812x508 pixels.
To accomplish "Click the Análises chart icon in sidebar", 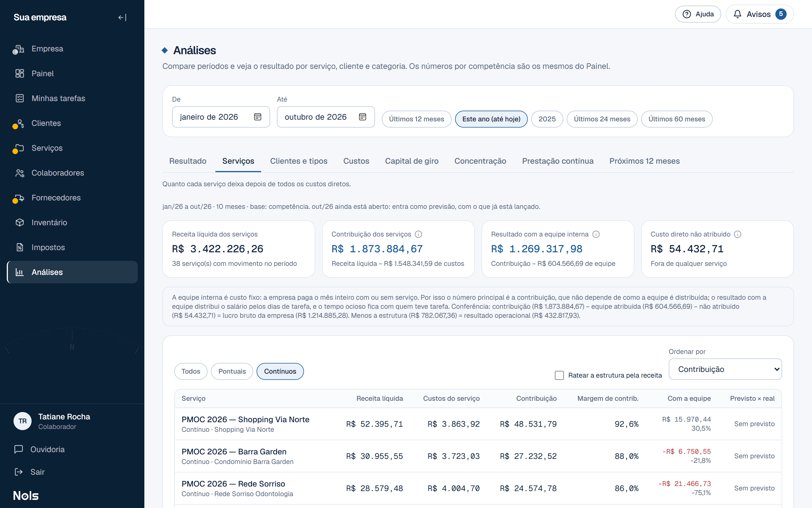I will pos(19,272).
